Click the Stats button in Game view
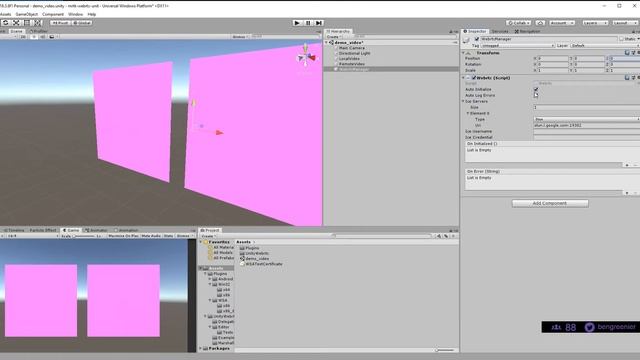Viewport: 640px width, 360px height. (168, 236)
